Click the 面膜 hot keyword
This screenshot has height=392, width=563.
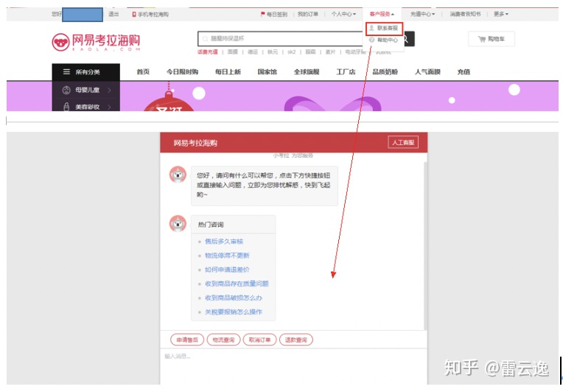233,52
